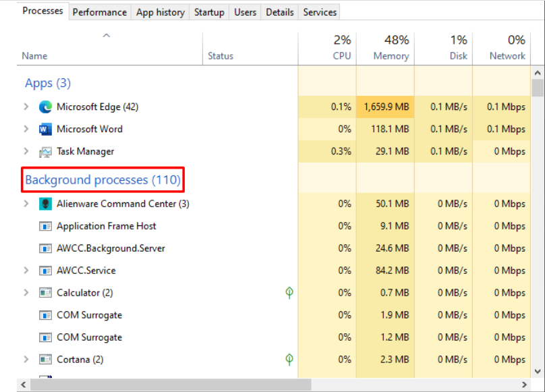The width and height of the screenshot is (545, 392).
Task: Click the Task Manager process icon
Action: (x=45, y=152)
